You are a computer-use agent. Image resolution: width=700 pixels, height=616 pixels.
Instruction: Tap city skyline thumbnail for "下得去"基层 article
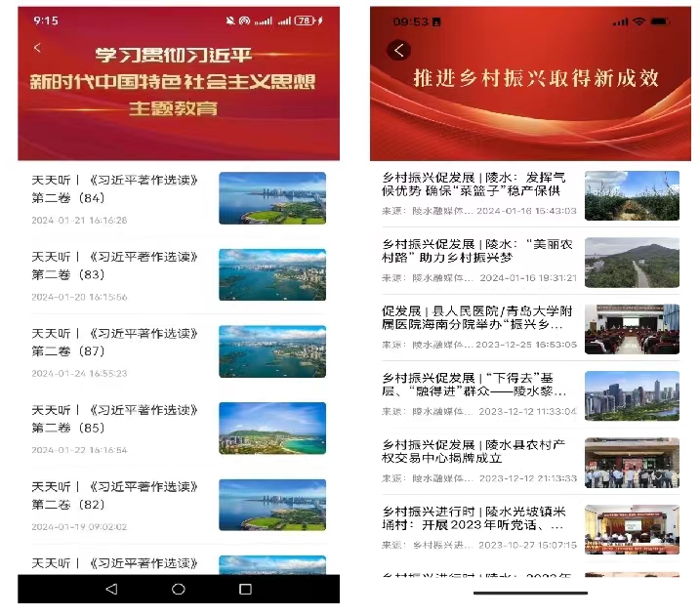click(631, 395)
